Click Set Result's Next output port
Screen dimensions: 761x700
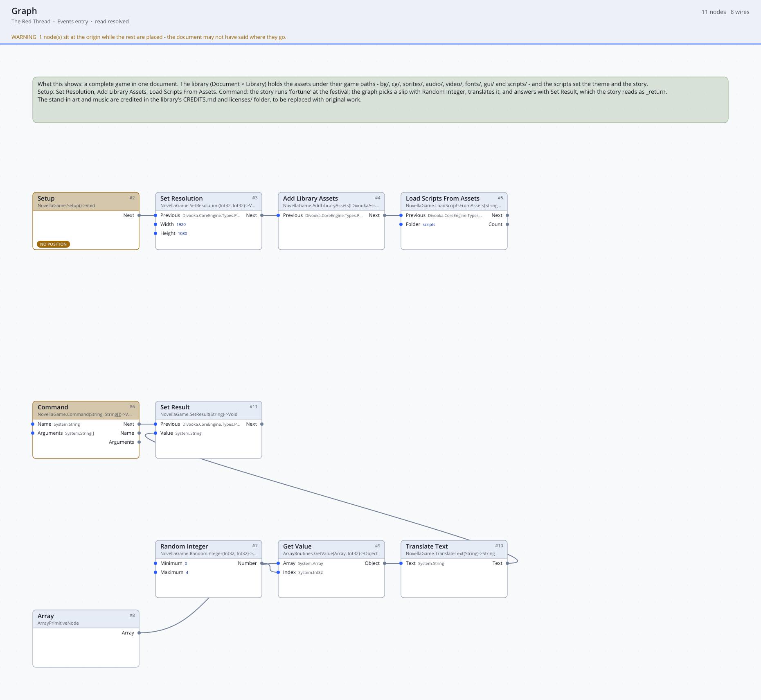[262, 424]
